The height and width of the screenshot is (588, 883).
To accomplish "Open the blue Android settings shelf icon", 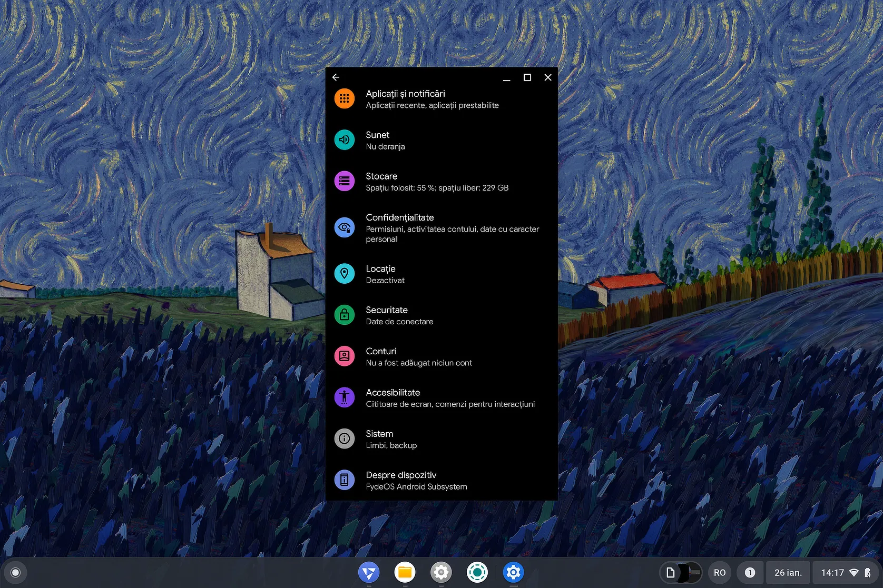I will pyautogui.click(x=513, y=572).
